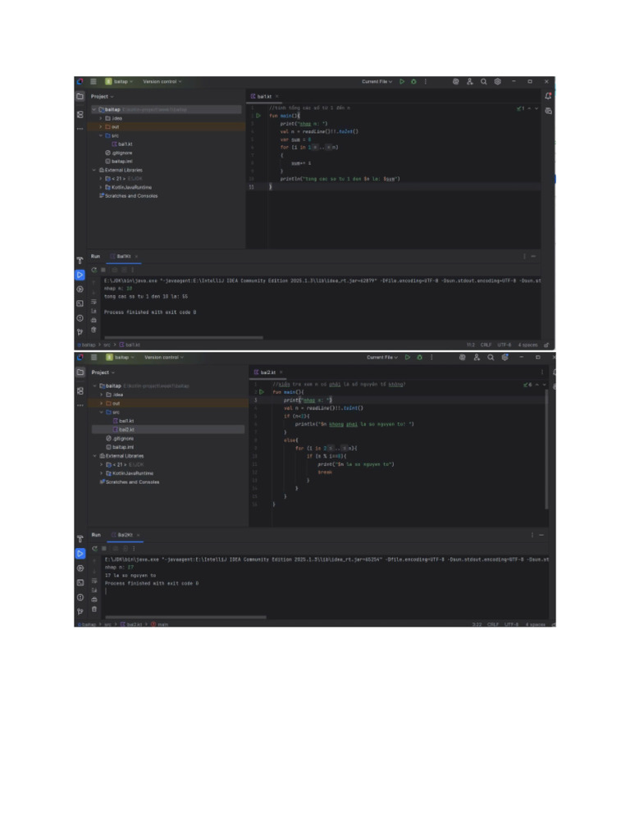Click 4 spaces indent in bai1.kt status bar
The width and height of the screenshot is (630, 840).
pos(527,345)
